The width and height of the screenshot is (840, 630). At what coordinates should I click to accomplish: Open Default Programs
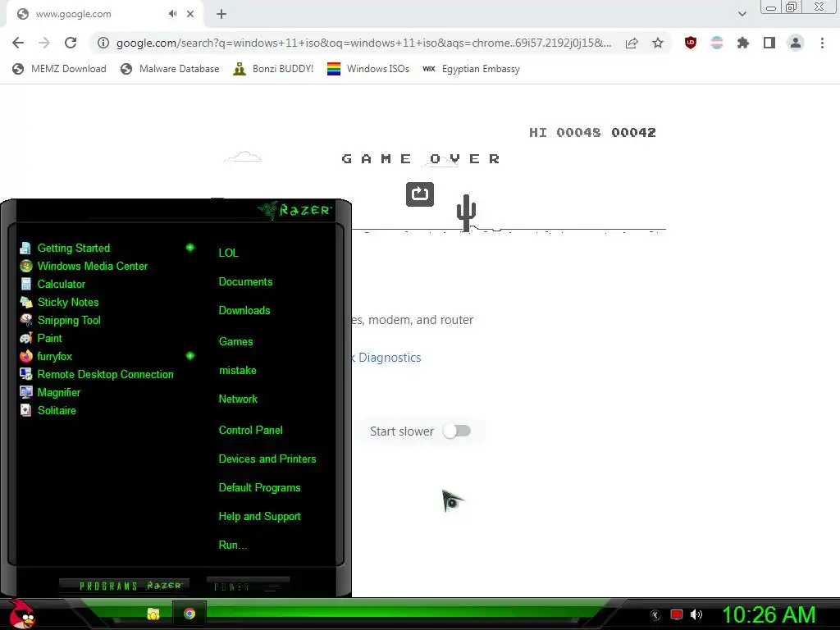259,488
